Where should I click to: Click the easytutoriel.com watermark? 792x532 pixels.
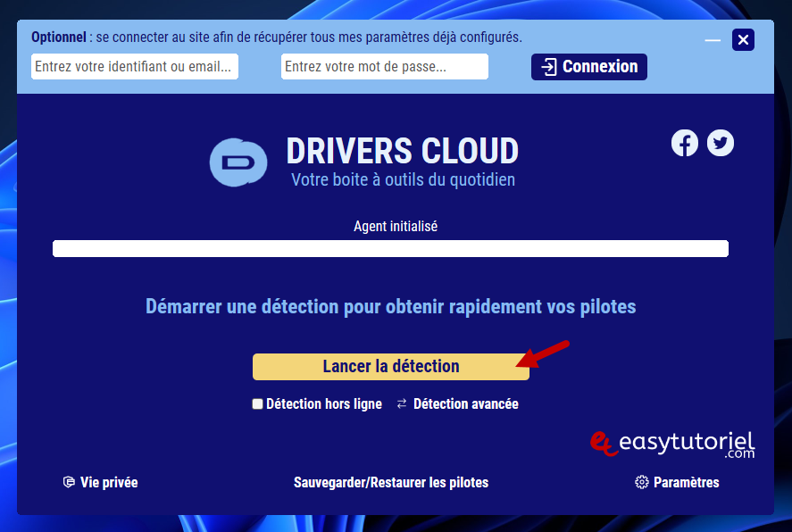pyautogui.click(x=674, y=444)
